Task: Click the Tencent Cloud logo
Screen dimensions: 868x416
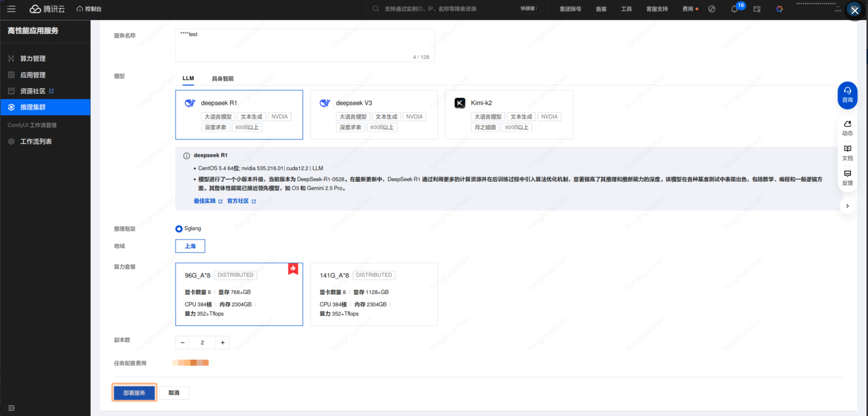Action: pyautogui.click(x=47, y=9)
